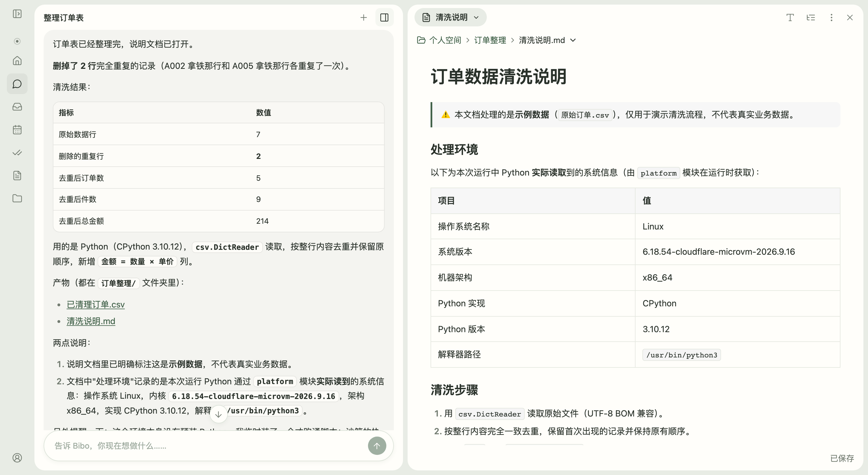The height and width of the screenshot is (475, 868).
Task: Show the document outline icon
Action: (811, 17)
